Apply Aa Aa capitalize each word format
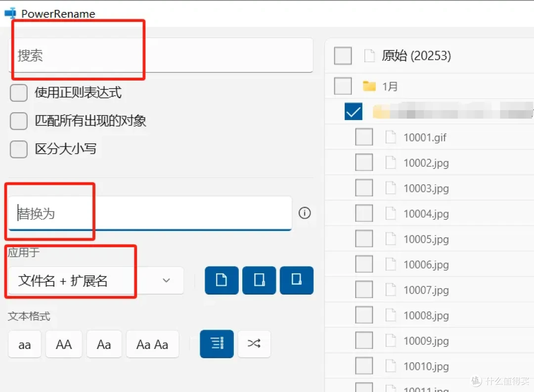534x392 pixels. [x=152, y=345]
